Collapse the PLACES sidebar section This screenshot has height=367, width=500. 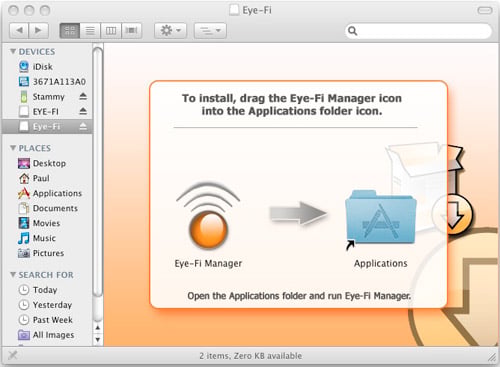click(x=13, y=148)
